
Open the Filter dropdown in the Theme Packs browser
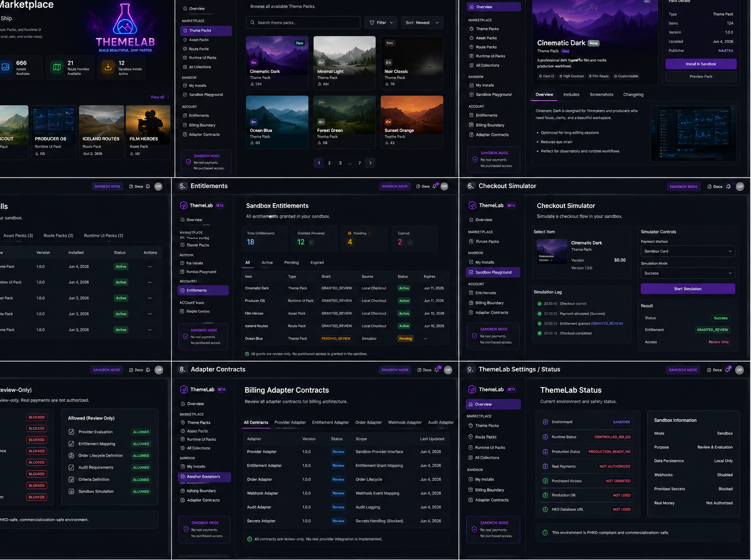pyautogui.click(x=381, y=23)
